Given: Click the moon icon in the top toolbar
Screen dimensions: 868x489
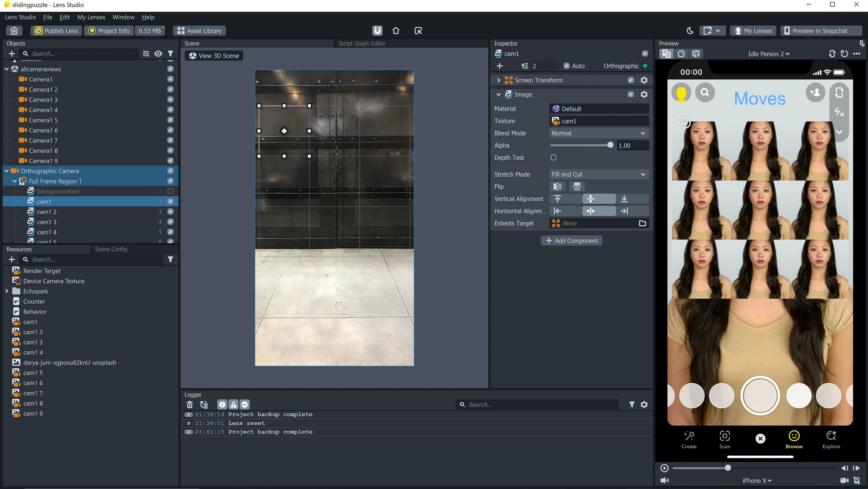Looking at the screenshot, I should click(x=690, y=31).
